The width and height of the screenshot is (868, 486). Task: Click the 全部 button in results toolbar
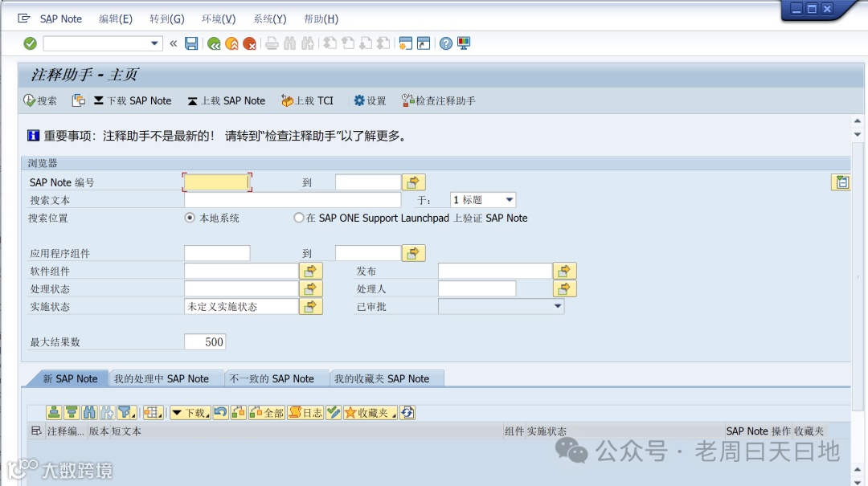(266, 412)
